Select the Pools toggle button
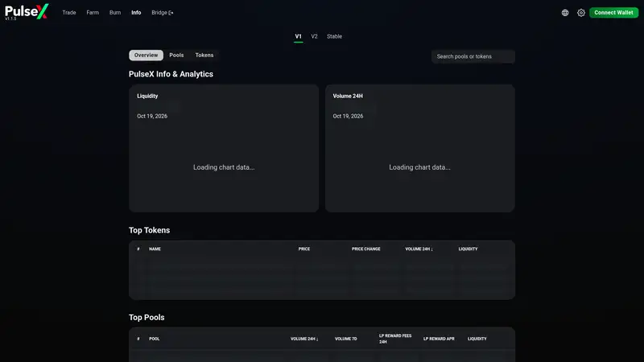The width and height of the screenshot is (644, 362). pos(176,55)
